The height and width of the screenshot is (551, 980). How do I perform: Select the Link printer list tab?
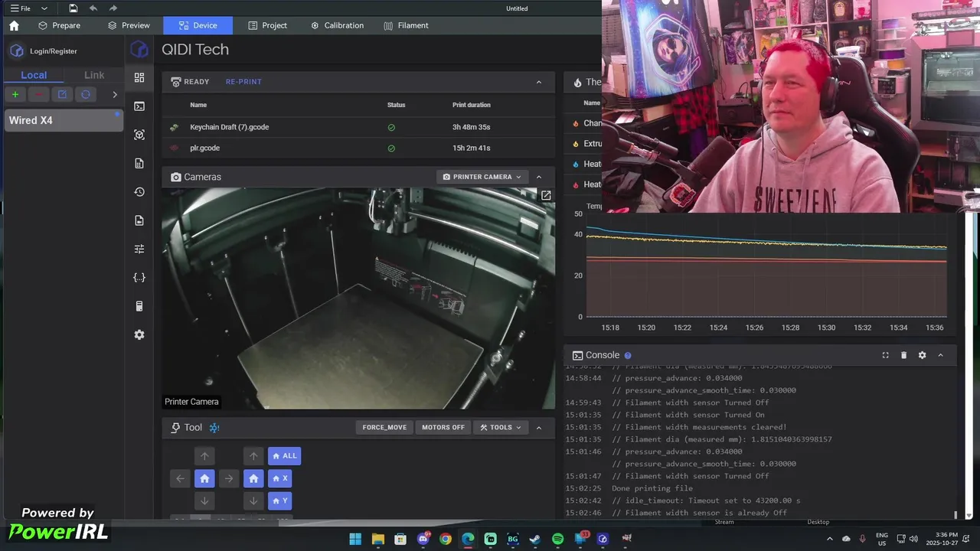click(x=94, y=75)
